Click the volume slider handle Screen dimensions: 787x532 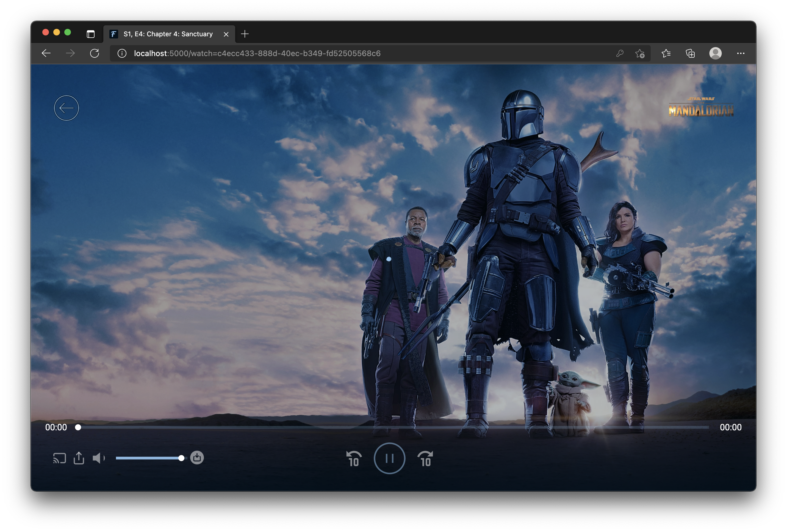[x=182, y=458]
